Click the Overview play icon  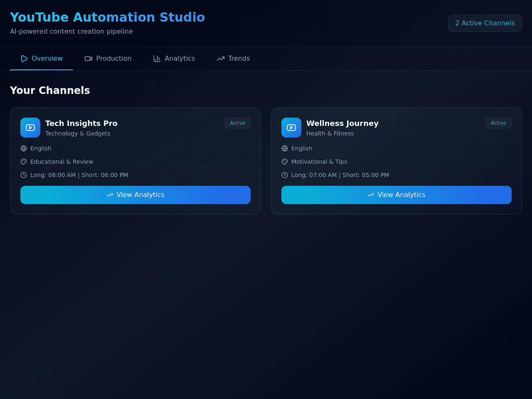pos(24,59)
